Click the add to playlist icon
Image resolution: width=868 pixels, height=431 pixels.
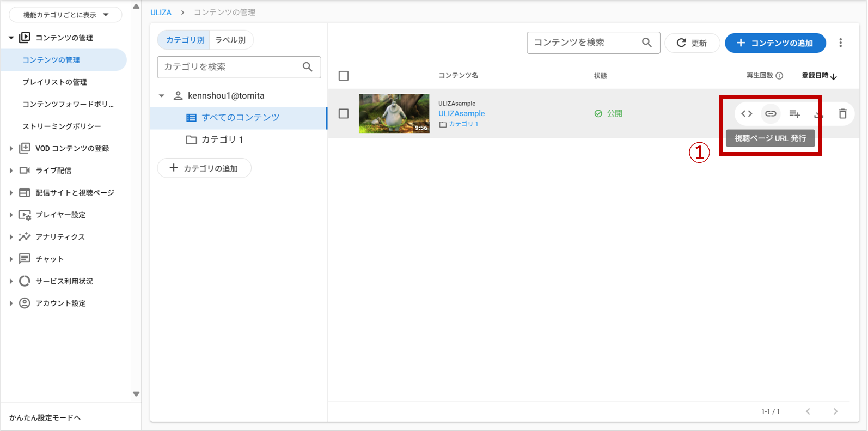click(x=794, y=114)
